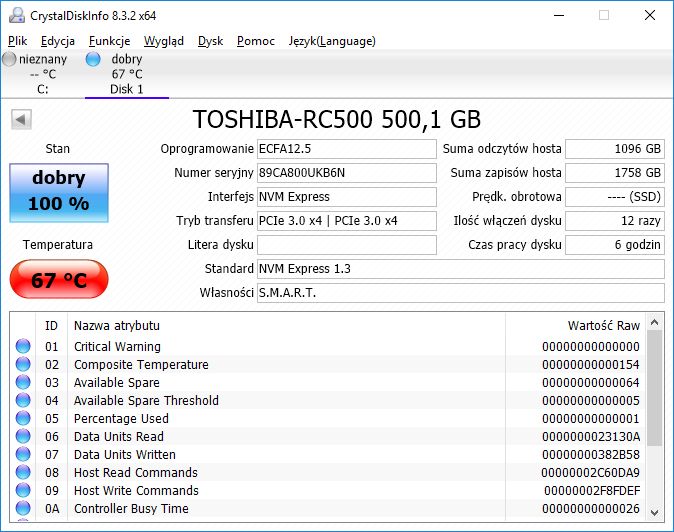Select the Critical Warning attribute name
Viewport: 674px width, 532px height.
click(x=117, y=346)
